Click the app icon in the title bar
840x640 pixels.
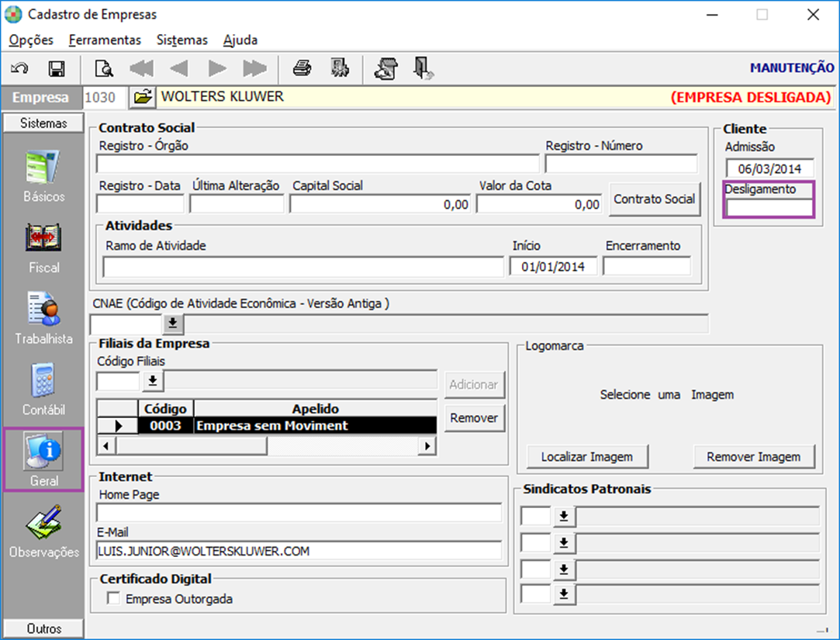pyautogui.click(x=13, y=15)
